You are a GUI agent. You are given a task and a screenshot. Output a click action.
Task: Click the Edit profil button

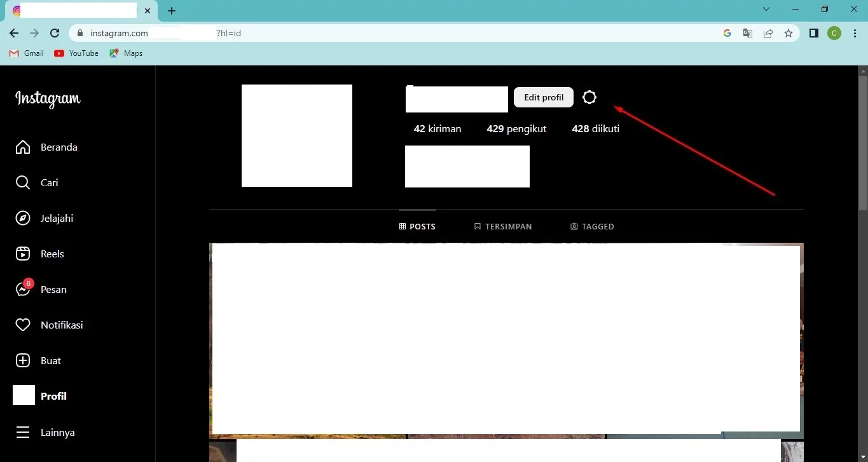click(544, 97)
